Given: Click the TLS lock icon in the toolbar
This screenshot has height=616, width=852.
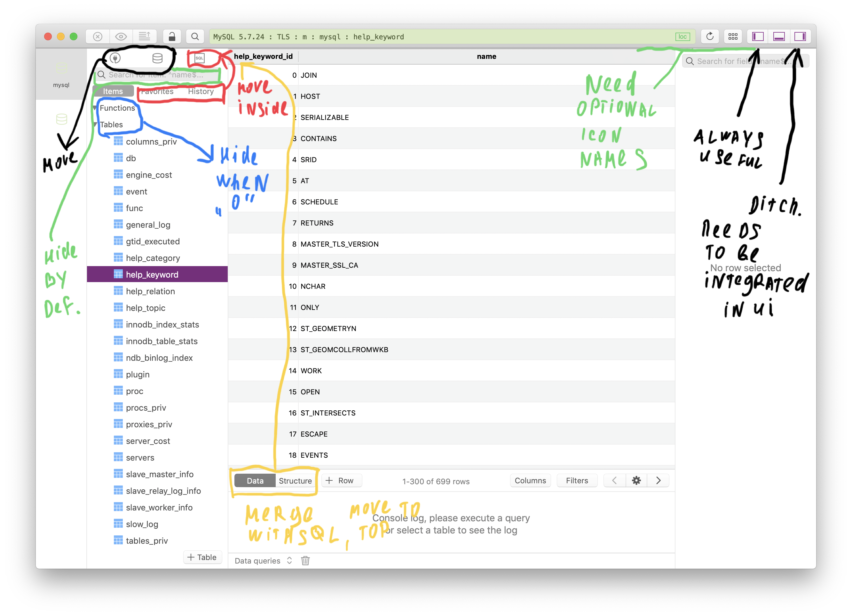Looking at the screenshot, I should point(172,36).
